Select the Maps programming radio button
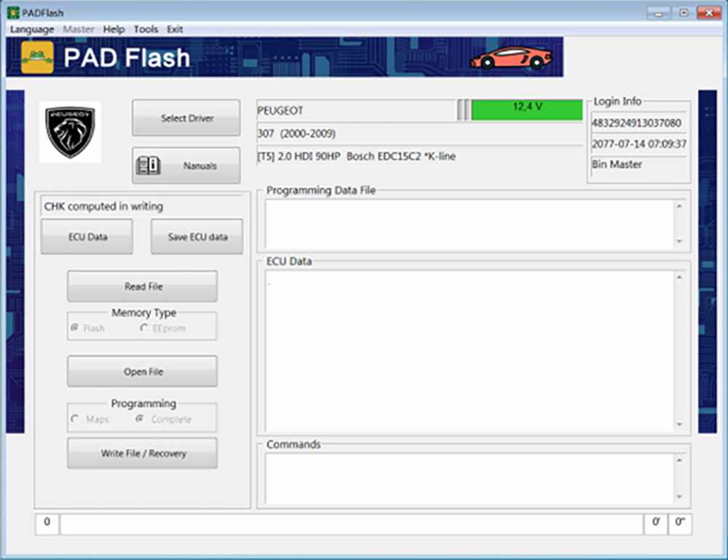The height and width of the screenshot is (560, 728). point(74,419)
